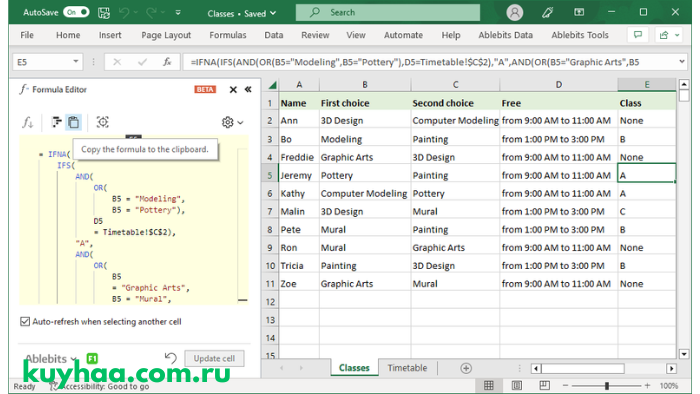
Task: Switch to Page Layout view icon
Action: click(x=517, y=386)
